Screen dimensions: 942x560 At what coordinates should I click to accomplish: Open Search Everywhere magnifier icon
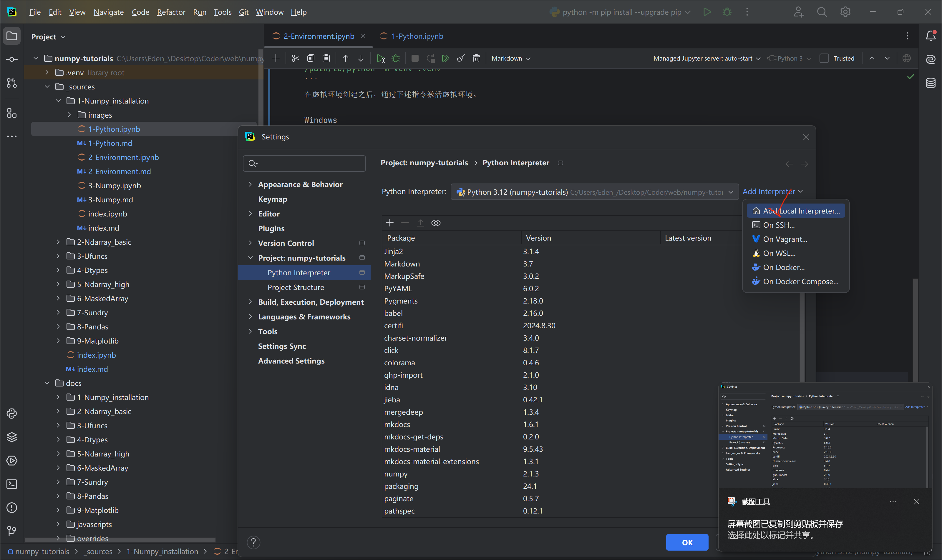point(822,12)
